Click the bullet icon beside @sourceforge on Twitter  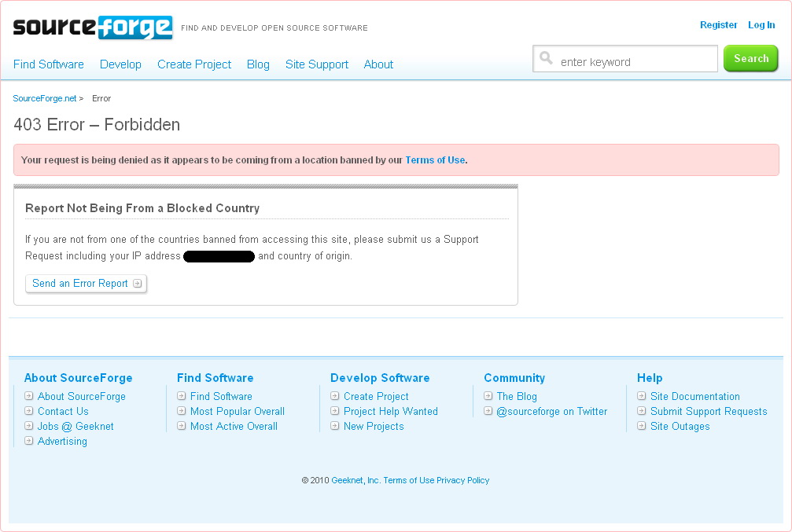coord(488,411)
